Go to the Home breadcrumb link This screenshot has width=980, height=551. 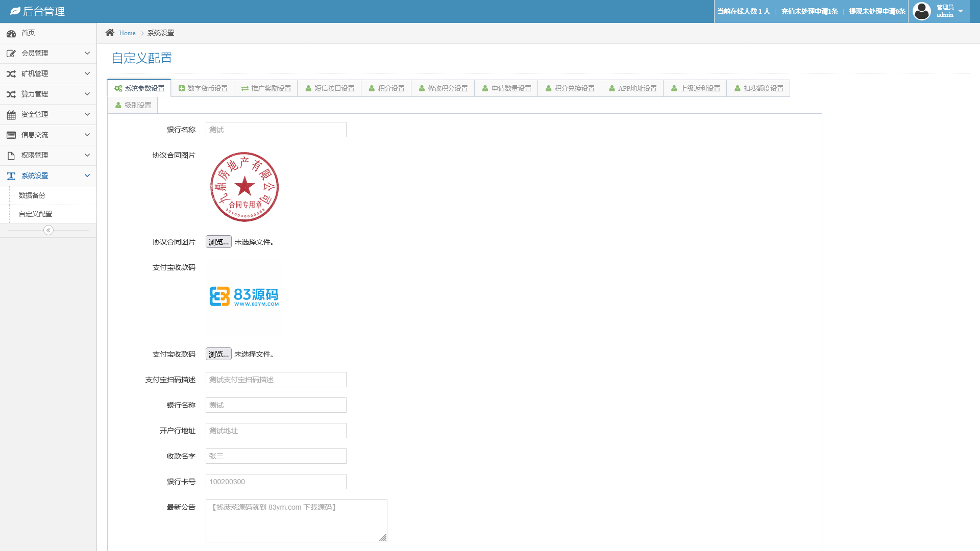pos(127,33)
